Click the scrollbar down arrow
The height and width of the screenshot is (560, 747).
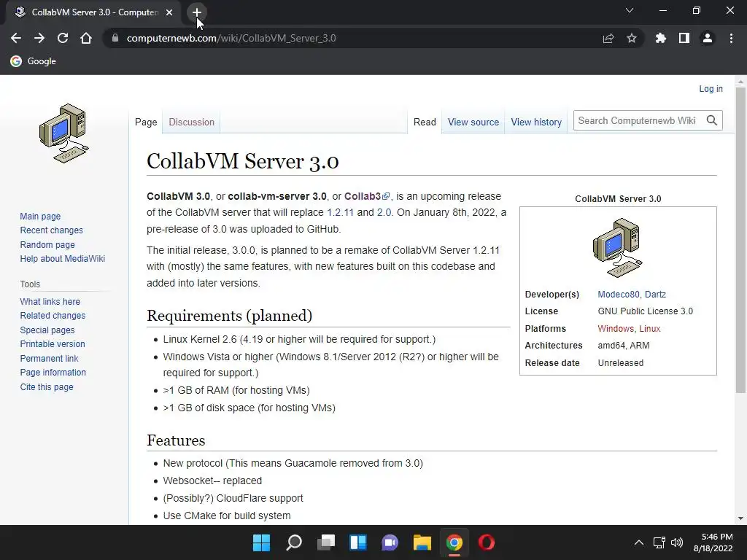coord(740,518)
